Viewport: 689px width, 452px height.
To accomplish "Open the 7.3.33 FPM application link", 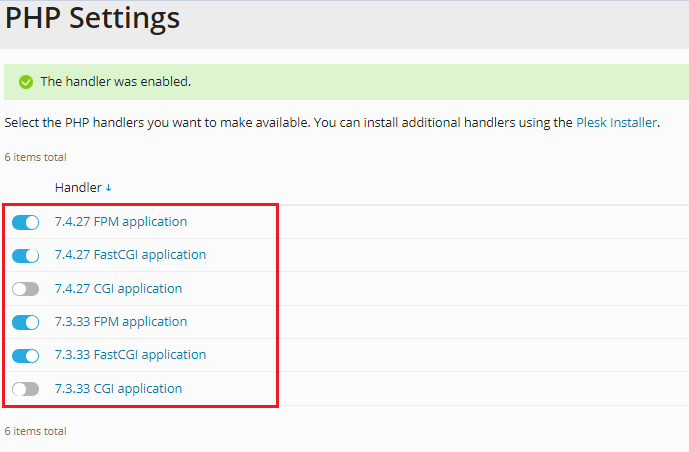I will click(x=120, y=322).
